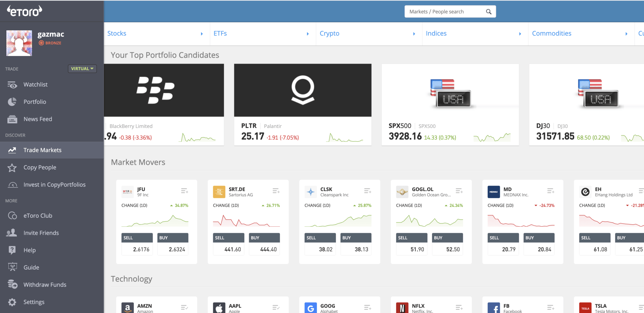This screenshot has height=313, width=644.
Task: Click the Markets / People search field
Action: (x=443, y=11)
